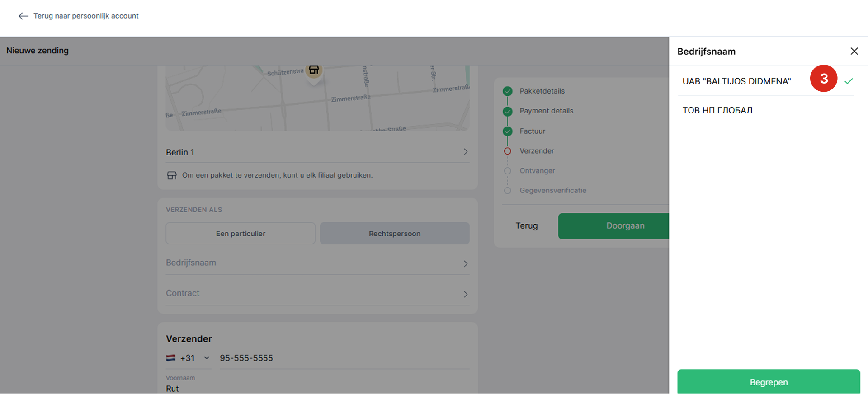This screenshot has width=868, height=399.
Task: Open the Bedrijfsnaam selection field
Action: click(317, 263)
